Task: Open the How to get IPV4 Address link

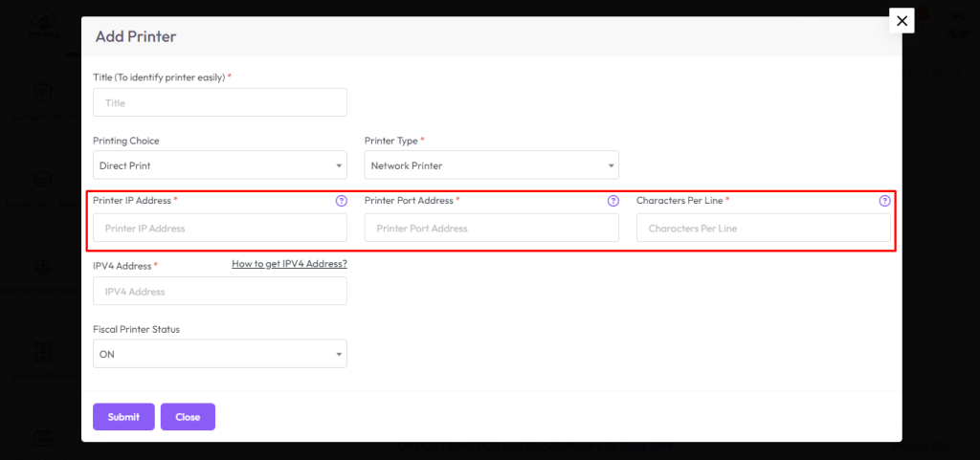Action: [x=289, y=264]
